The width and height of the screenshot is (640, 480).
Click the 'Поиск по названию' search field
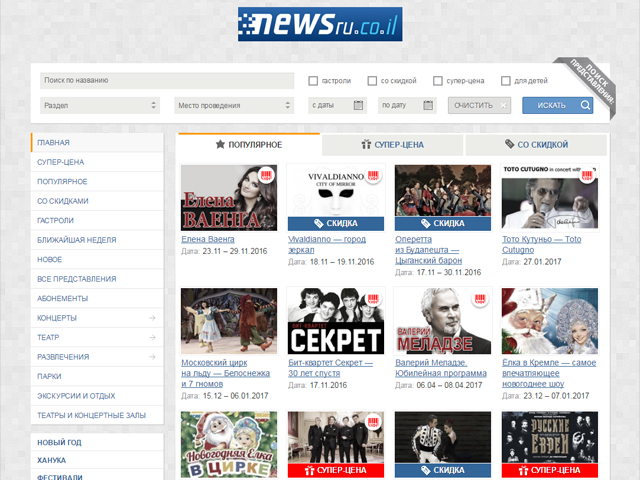pos(167,81)
